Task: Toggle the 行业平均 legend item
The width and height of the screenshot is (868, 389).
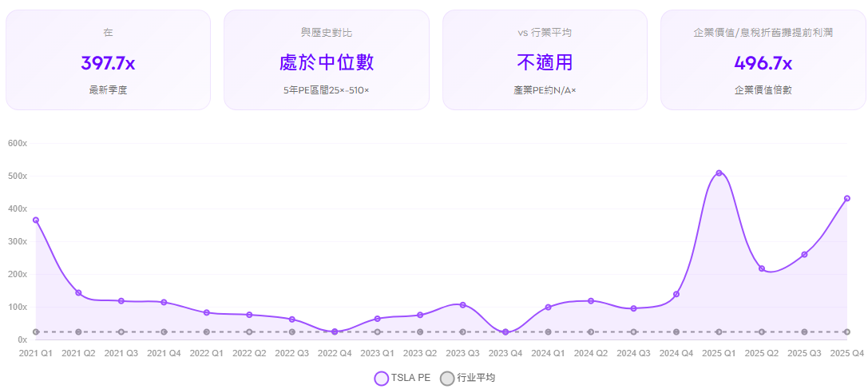Action: click(468, 379)
